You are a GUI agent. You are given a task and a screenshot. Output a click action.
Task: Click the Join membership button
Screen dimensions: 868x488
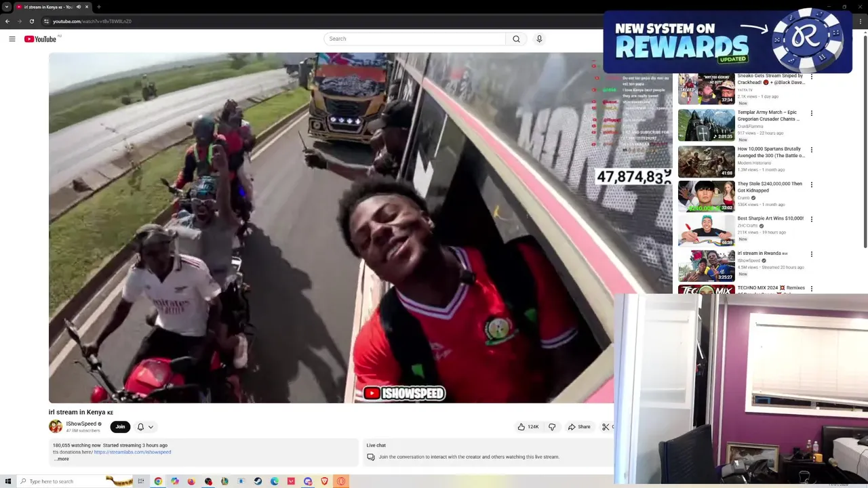(120, 427)
